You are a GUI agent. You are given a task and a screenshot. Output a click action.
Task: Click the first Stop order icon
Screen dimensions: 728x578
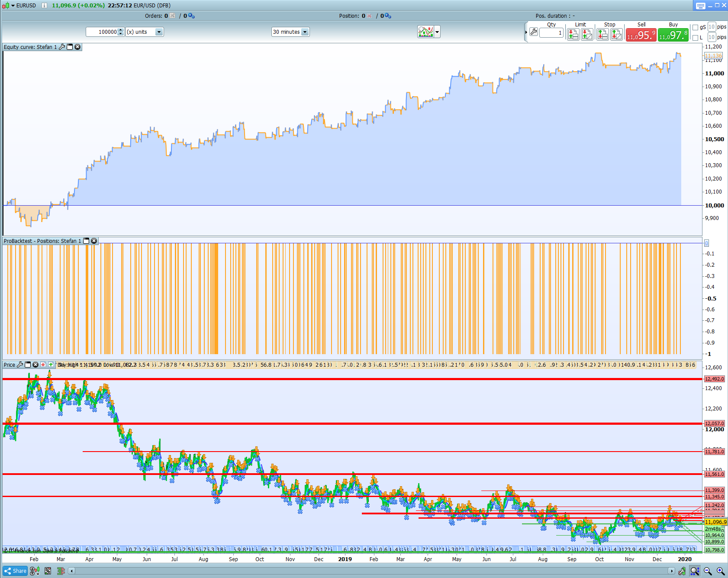click(602, 34)
